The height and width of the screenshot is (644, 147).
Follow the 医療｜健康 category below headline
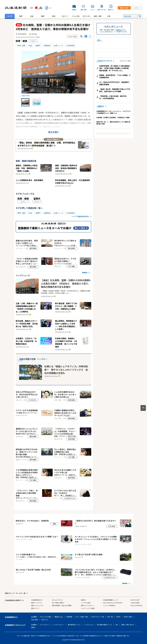(x=33, y=41)
